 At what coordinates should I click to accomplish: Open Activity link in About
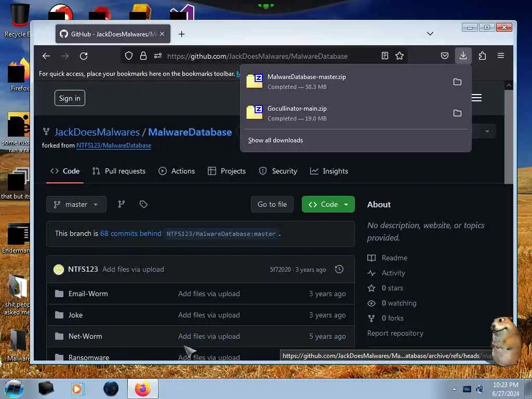(x=386, y=273)
